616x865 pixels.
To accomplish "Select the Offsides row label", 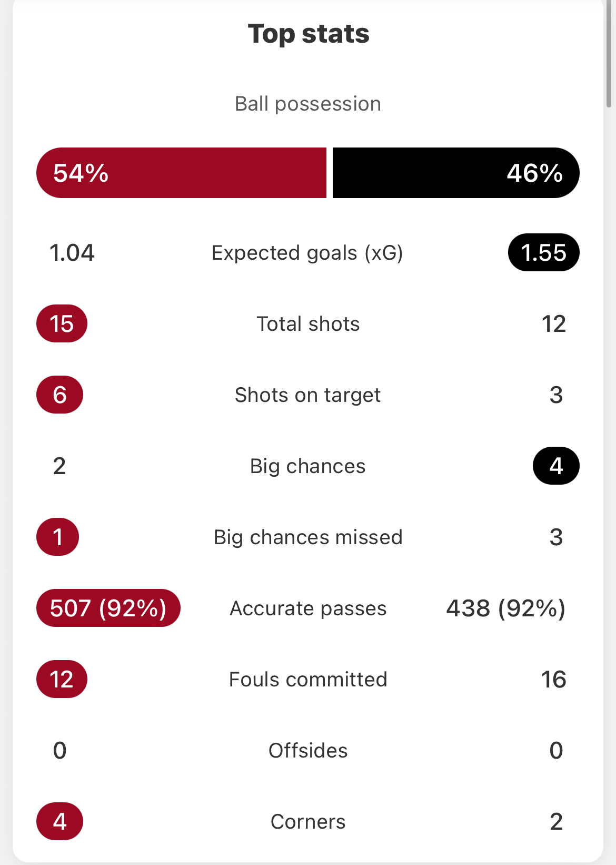I will point(308,751).
